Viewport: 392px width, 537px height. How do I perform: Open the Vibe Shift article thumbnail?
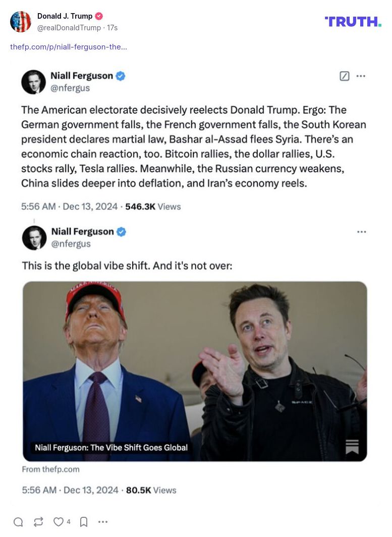click(195, 371)
